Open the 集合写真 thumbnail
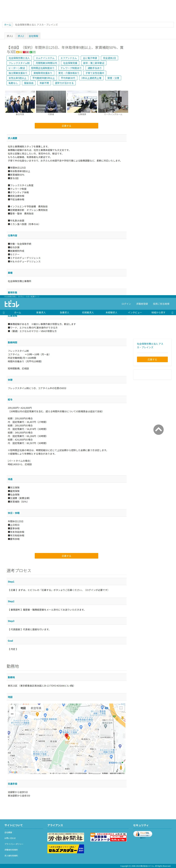This screenshot has width=176, height=868. [20, 102]
